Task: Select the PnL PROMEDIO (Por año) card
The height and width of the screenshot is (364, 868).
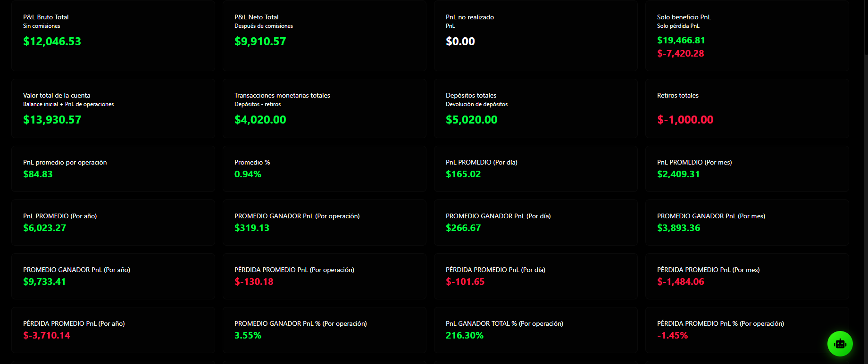Action: [113, 223]
